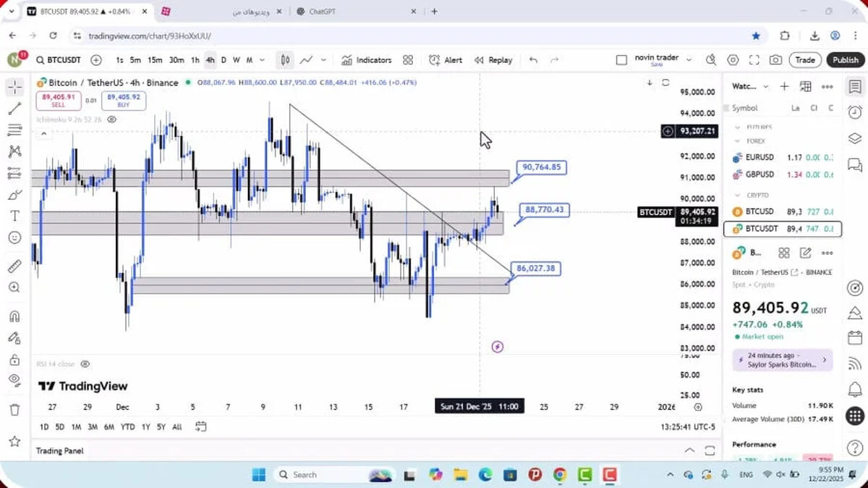Switch to the D daily timeframe
This screenshot has height=488, width=868.
(x=224, y=60)
